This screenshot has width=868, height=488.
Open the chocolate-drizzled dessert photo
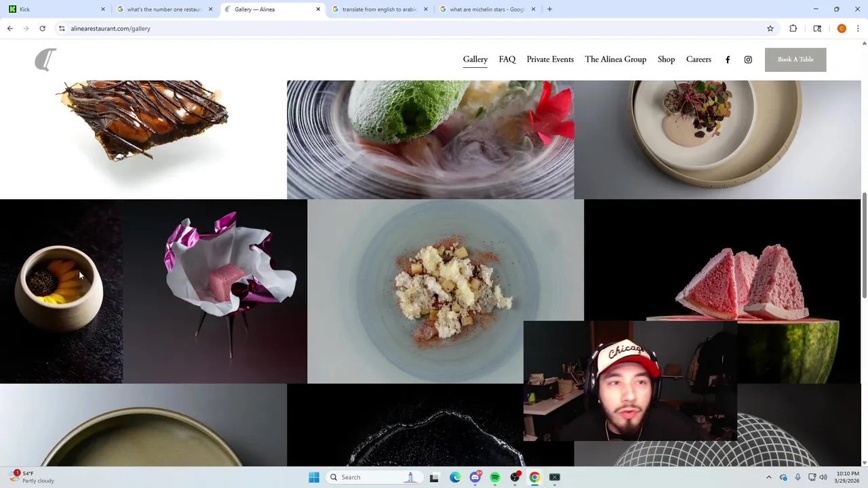tap(143, 140)
